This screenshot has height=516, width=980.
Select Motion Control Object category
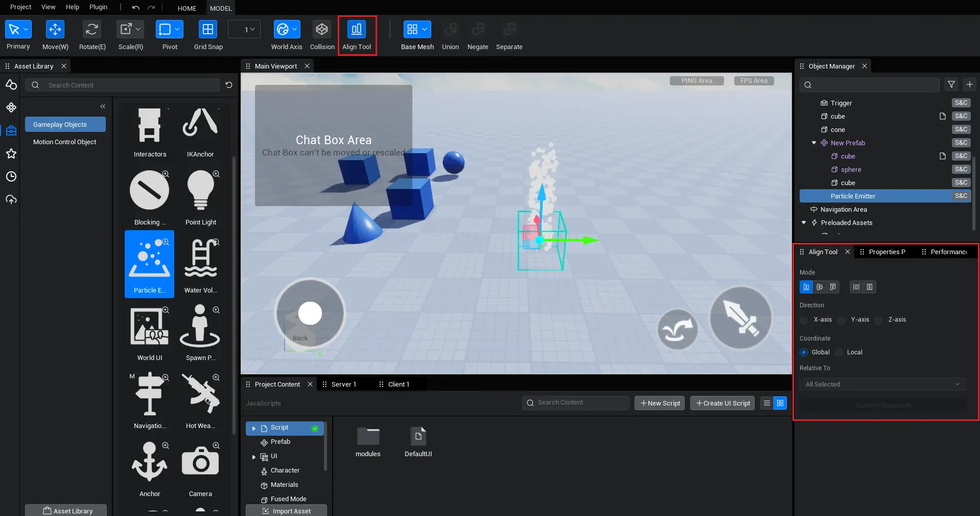pyautogui.click(x=65, y=142)
